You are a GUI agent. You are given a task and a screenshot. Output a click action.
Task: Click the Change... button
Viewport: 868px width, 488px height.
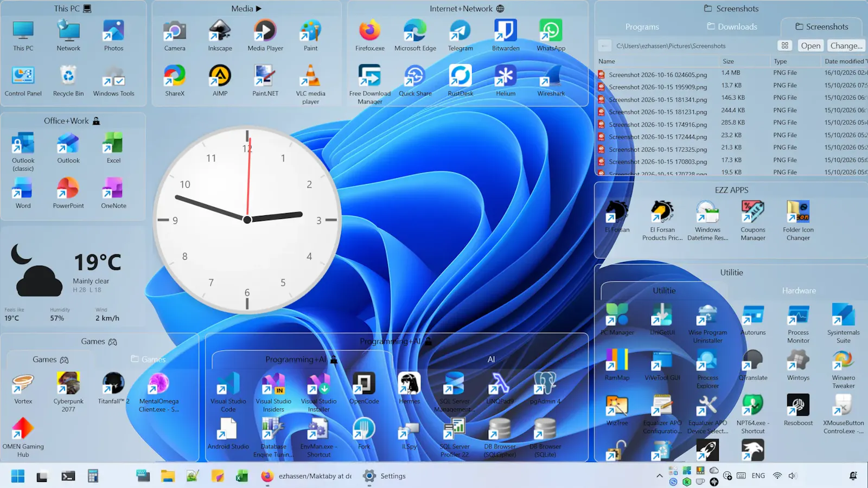846,46
